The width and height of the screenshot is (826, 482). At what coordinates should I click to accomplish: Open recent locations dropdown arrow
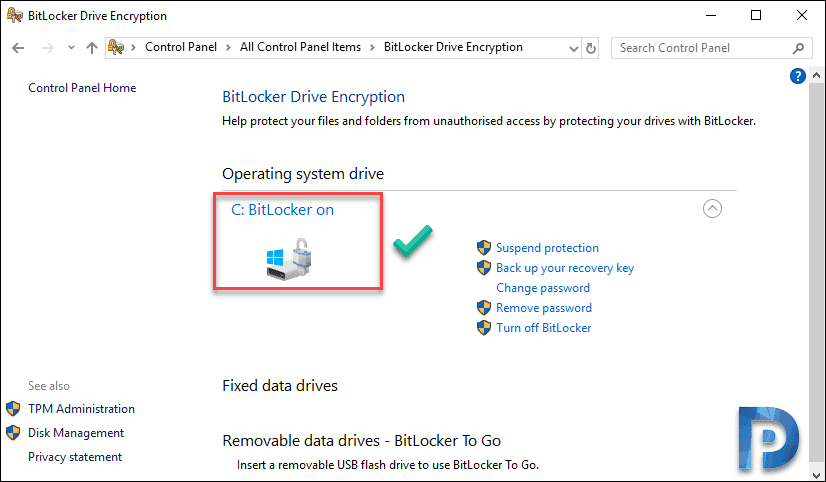pos(71,48)
